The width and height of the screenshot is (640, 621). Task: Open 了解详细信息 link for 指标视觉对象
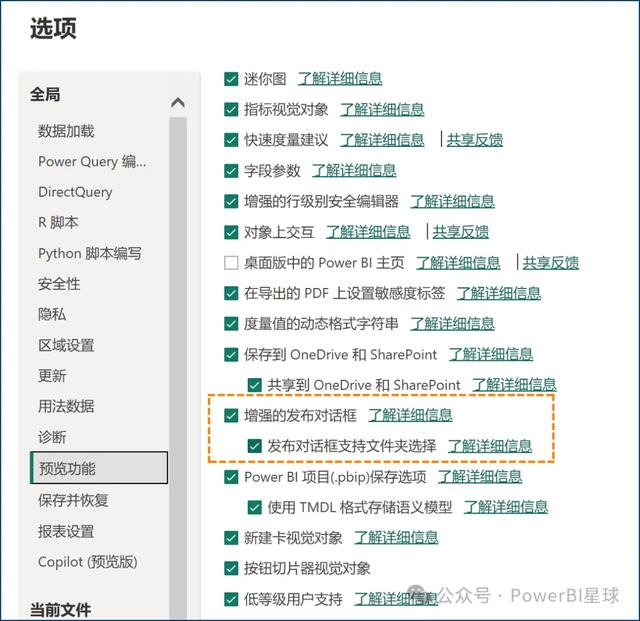pos(382,109)
